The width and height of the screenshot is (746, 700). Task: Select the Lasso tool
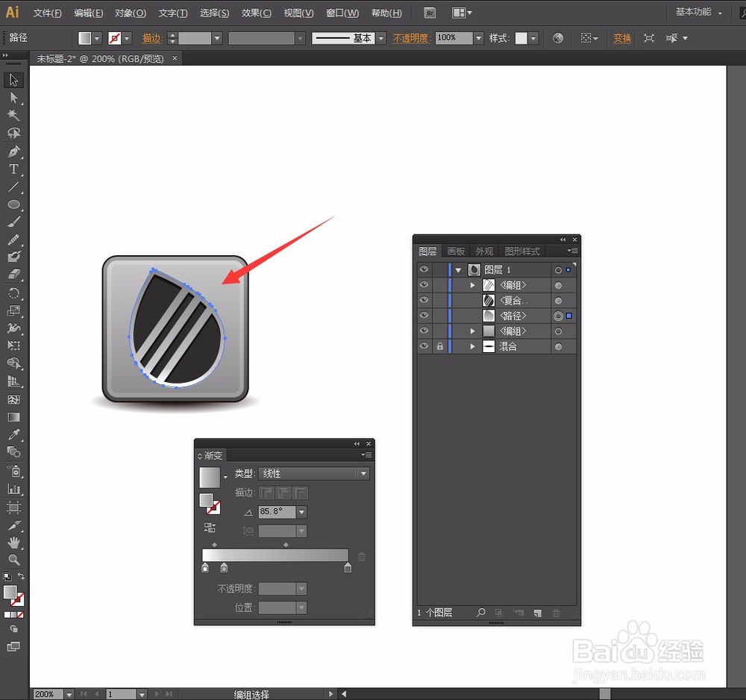pyautogui.click(x=13, y=133)
